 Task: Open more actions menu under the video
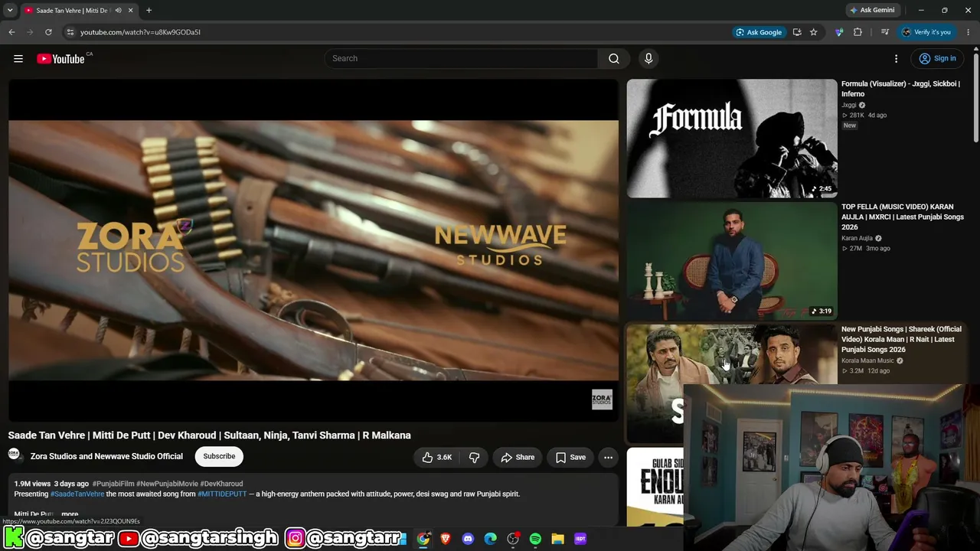click(x=608, y=458)
